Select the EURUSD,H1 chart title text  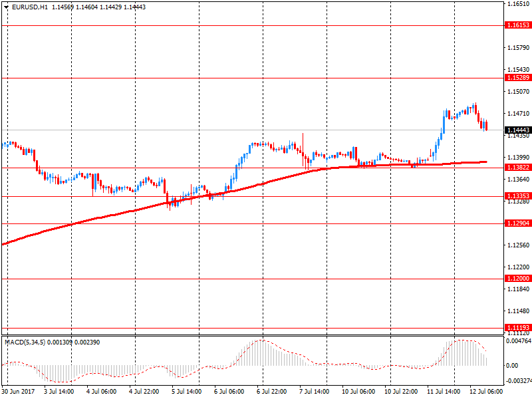coord(30,7)
